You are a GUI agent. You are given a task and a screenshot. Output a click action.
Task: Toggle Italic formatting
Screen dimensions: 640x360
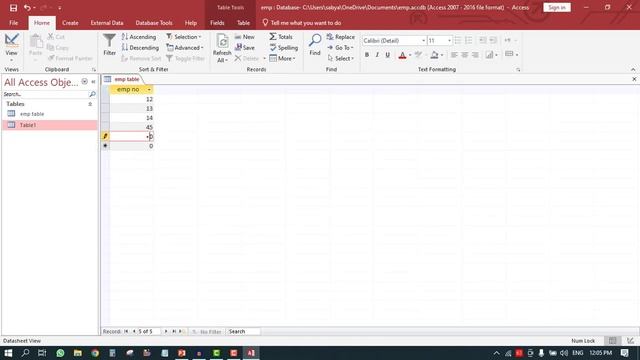click(x=377, y=55)
